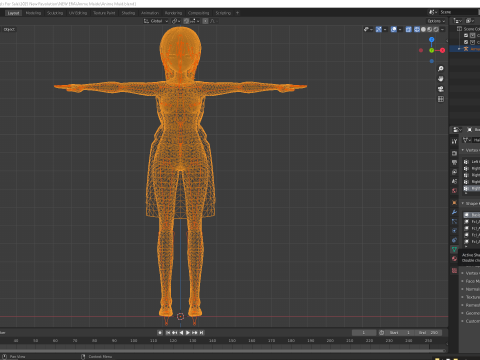Open the Material properties tab icon
480x360 pixels.
coord(454,259)
